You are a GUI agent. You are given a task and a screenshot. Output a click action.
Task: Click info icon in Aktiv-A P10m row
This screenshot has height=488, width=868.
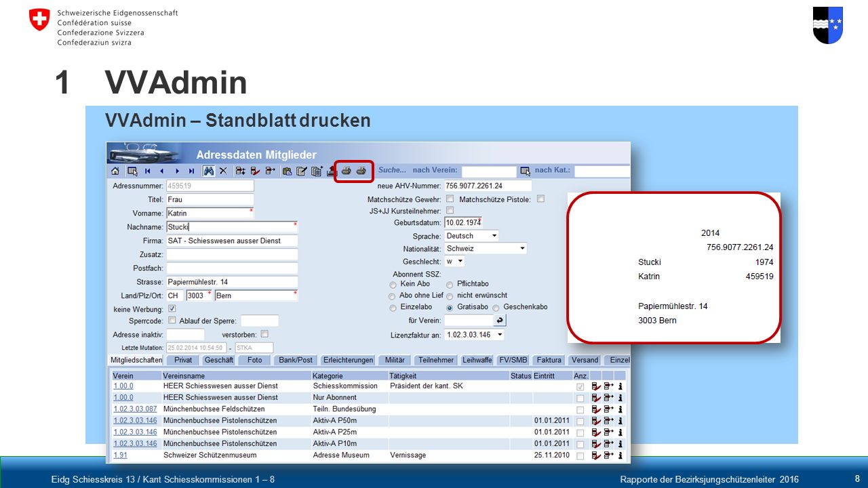coord(620,444)
